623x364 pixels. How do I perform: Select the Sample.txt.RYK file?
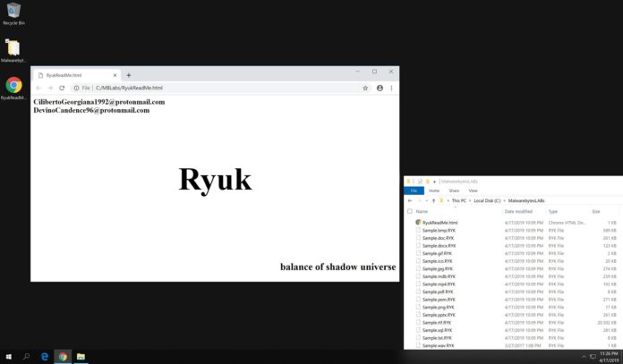pyautogui.click(x=437, y=338)
